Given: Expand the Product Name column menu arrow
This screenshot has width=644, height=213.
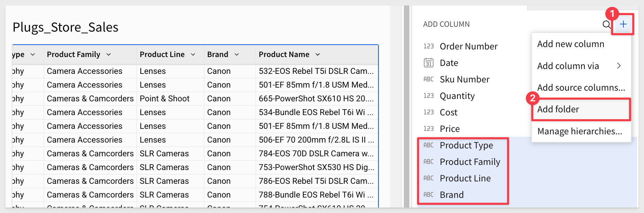Looking at the screenshot, I should (318, 55).
